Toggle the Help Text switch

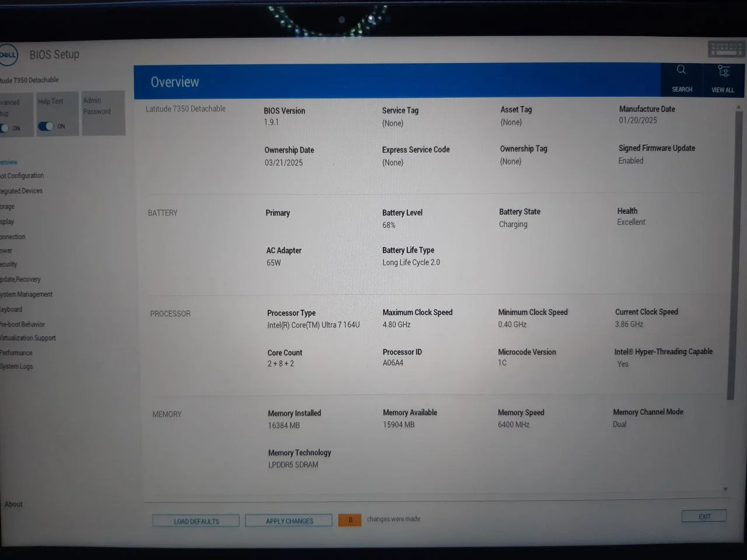(46, 126)
